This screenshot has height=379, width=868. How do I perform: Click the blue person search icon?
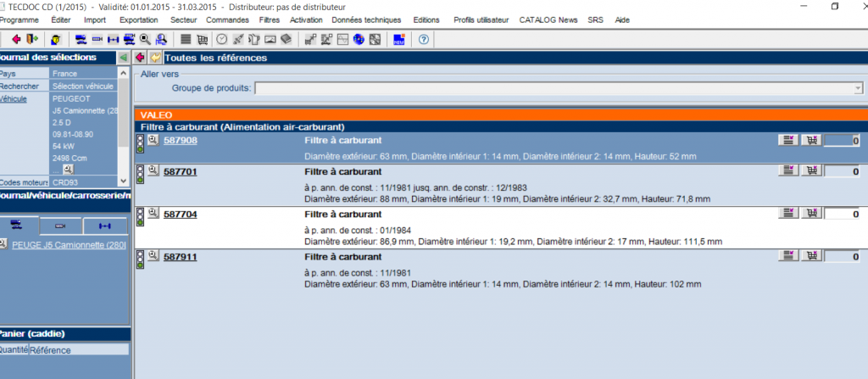(161, 39)
